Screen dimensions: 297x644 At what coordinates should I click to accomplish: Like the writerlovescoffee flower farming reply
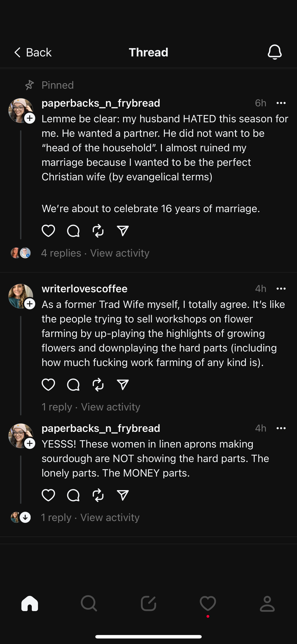click(48, 384)
